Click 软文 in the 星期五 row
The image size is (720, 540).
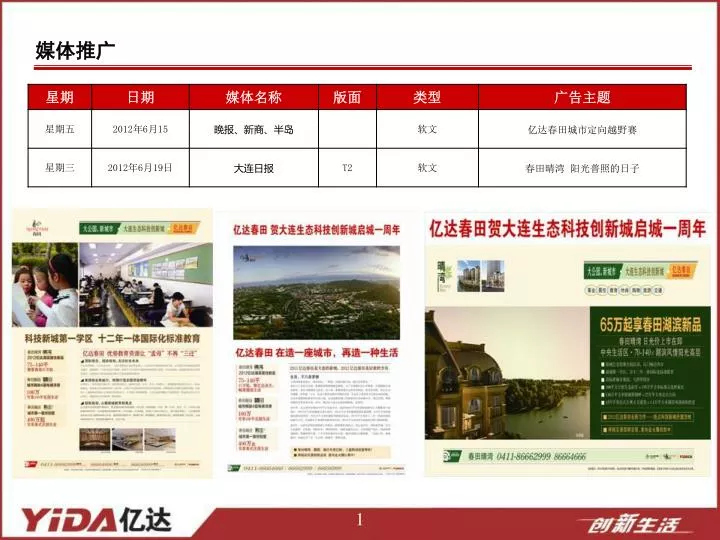click(427, 129)
